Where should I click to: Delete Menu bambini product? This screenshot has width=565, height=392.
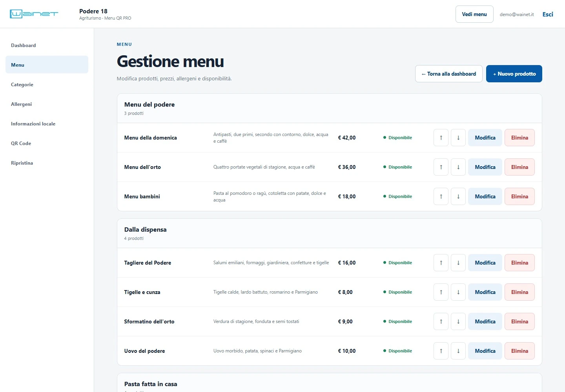pos(519,196)
